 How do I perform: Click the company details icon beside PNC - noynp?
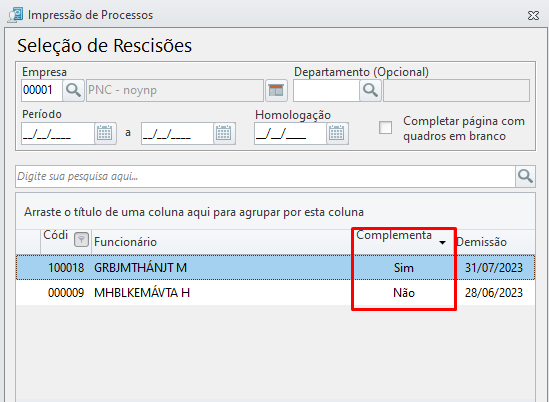click(276, 90)
